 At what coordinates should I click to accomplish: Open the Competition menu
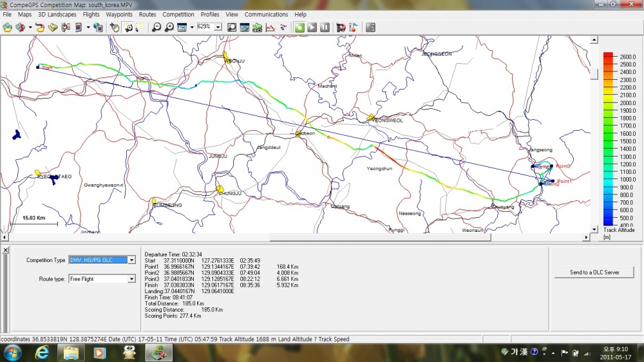point(178,14)
